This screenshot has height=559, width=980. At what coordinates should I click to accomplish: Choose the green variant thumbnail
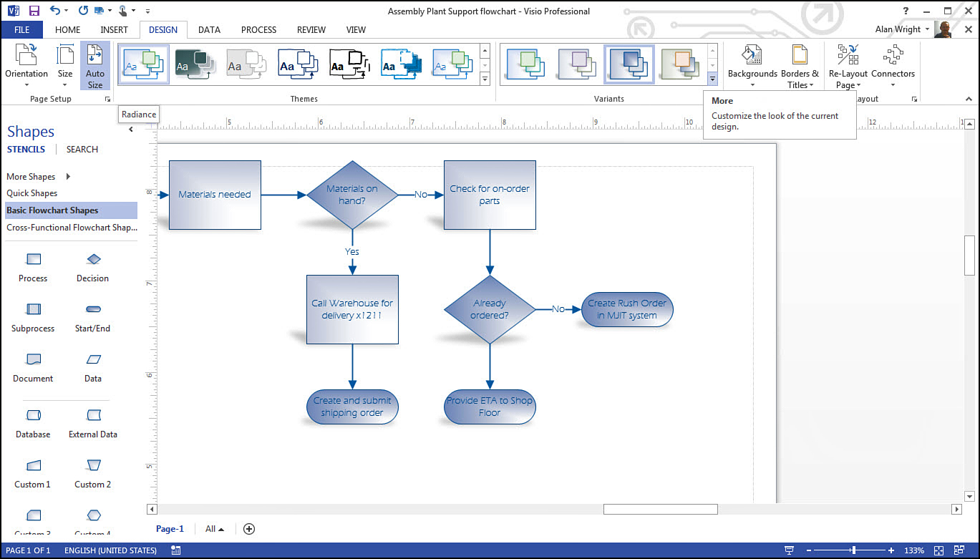526,64
